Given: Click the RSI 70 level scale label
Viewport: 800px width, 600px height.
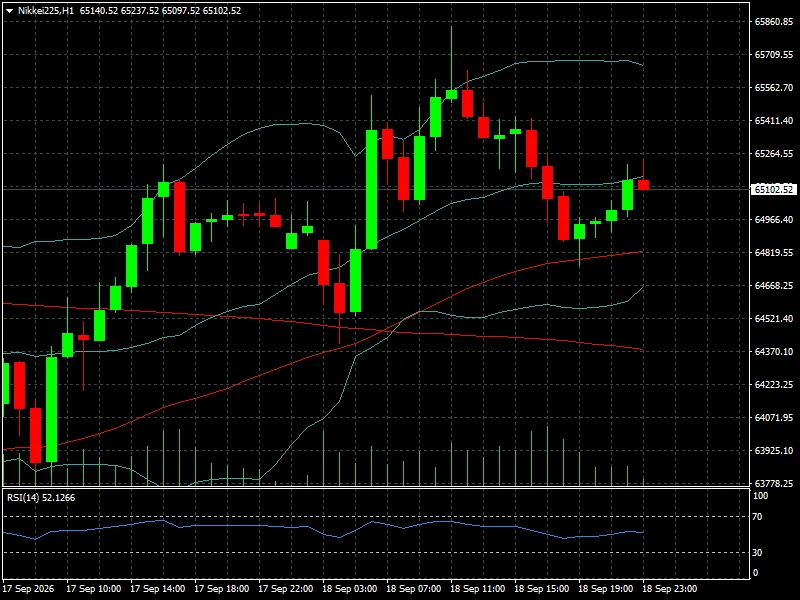Looking at the screenshot, I should coord(757,517).
